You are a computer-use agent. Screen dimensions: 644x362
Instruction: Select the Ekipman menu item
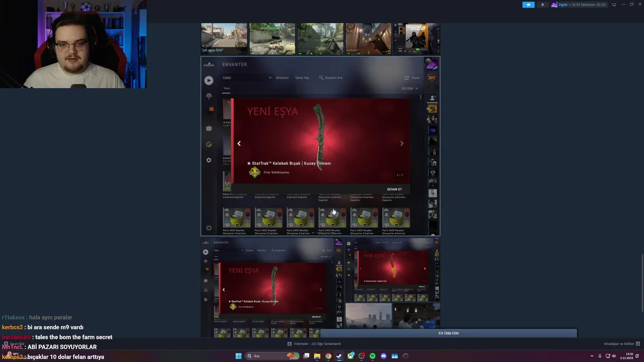pos(282,78)
